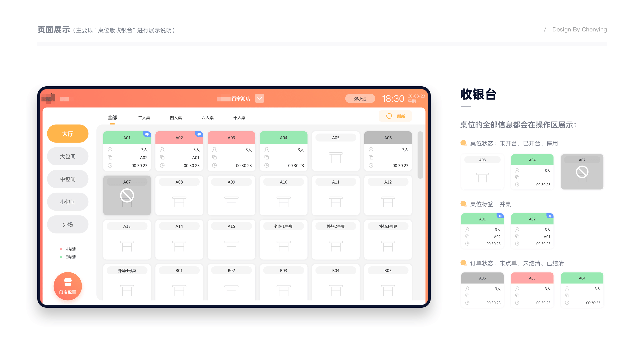Image resolution: width=644 pixels, height=363 pixels.
Task: Click the 收银台 heading
Action: coord(478,94)
